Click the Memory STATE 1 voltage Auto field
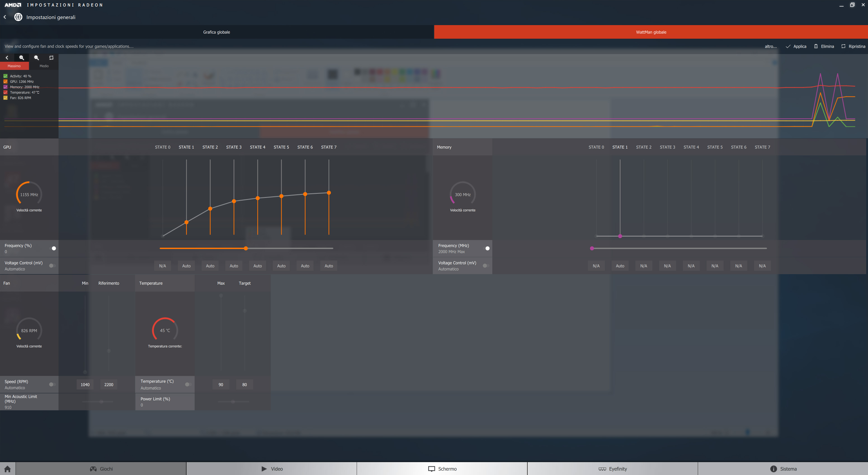The height and width of the screenshot is (475, 868). coord(620,266)
